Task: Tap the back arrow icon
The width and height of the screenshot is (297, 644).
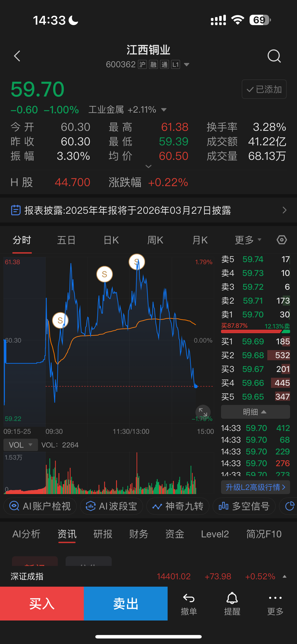Action: [x=17, y=56]
